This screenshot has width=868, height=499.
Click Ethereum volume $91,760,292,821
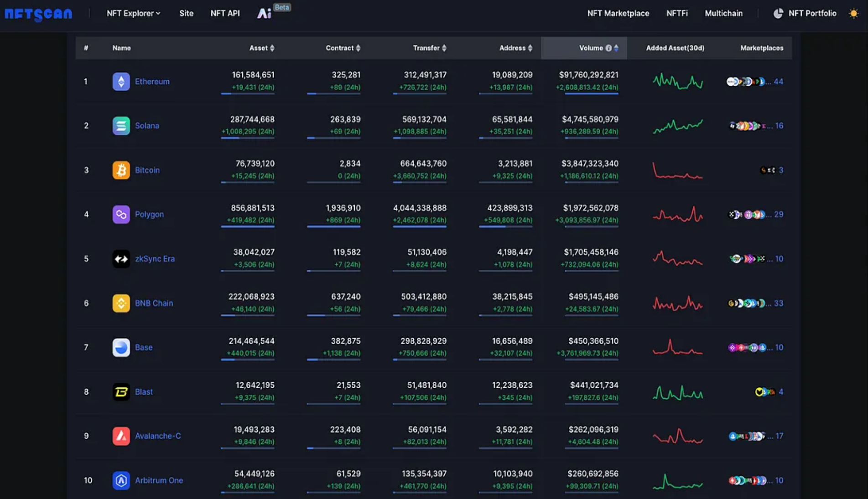588,75
